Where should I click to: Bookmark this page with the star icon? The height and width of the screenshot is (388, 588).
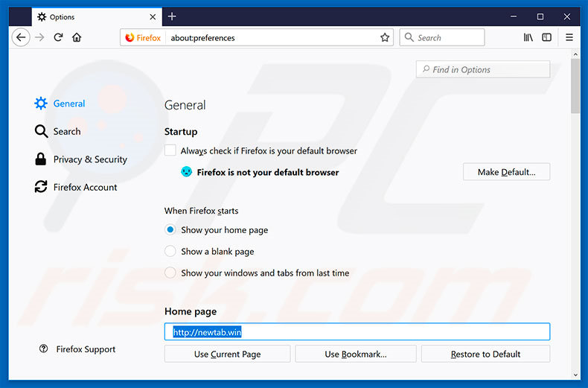coord(385,37)
